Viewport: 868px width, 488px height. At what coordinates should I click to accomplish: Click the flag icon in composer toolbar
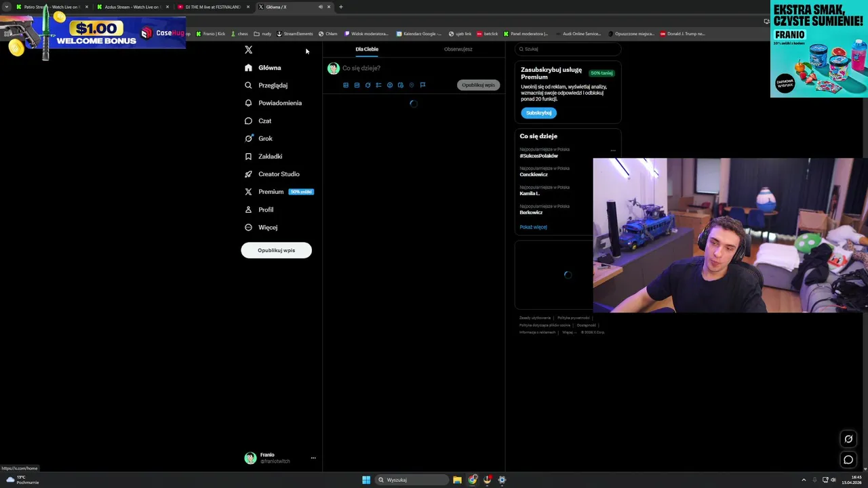[422, 85]
